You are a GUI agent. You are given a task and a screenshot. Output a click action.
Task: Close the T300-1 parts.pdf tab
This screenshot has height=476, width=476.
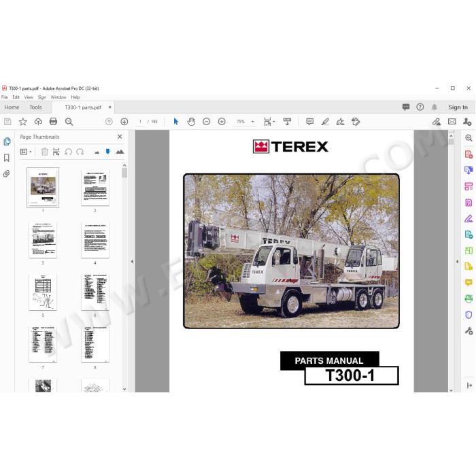tap(110, 107)
